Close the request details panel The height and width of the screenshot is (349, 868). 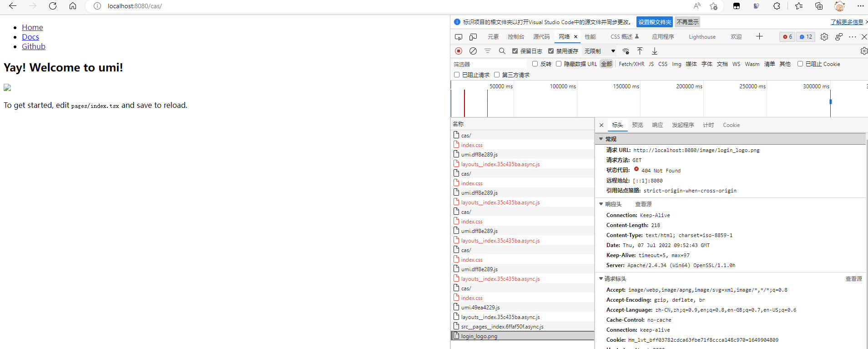[x=601, y=125]
